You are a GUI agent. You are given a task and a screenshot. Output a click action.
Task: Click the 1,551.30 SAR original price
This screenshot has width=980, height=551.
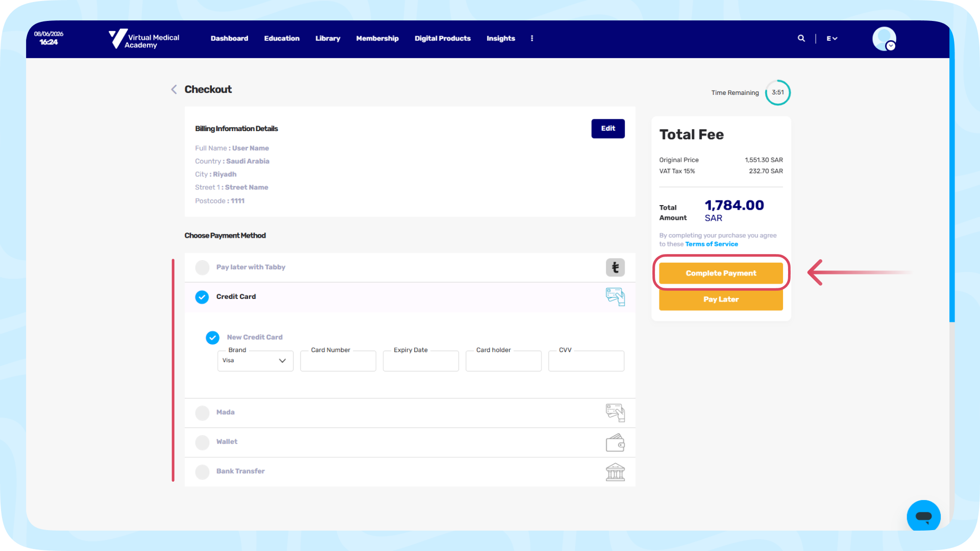764,160
